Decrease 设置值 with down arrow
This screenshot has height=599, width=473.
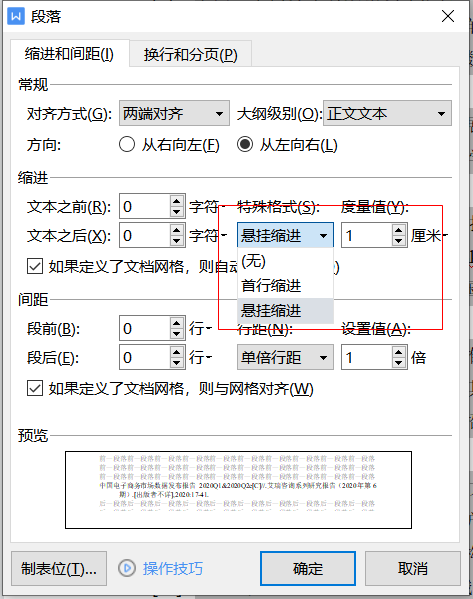pos(399,363)
